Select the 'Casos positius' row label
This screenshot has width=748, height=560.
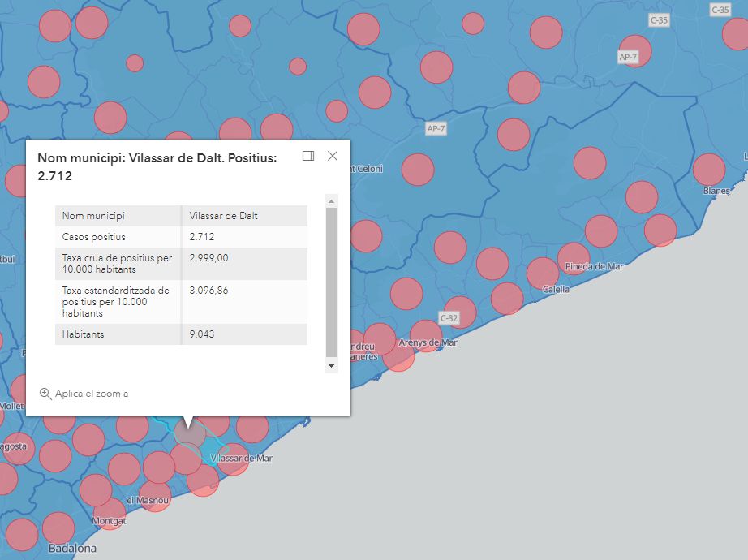point(118,237)
